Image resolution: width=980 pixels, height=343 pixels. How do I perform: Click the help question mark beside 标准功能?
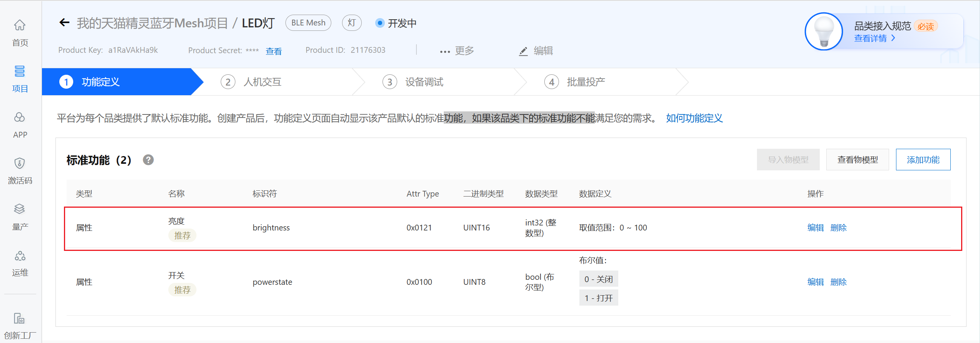point(148,160)
